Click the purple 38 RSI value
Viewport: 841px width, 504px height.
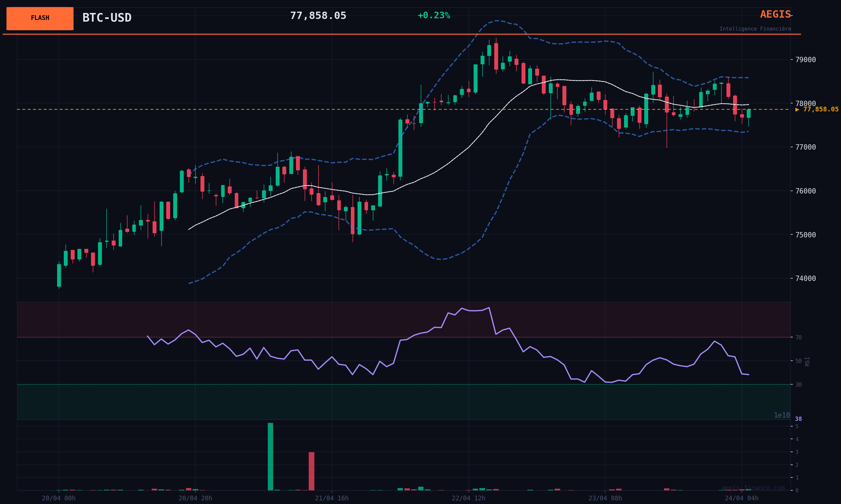(798, 419)
